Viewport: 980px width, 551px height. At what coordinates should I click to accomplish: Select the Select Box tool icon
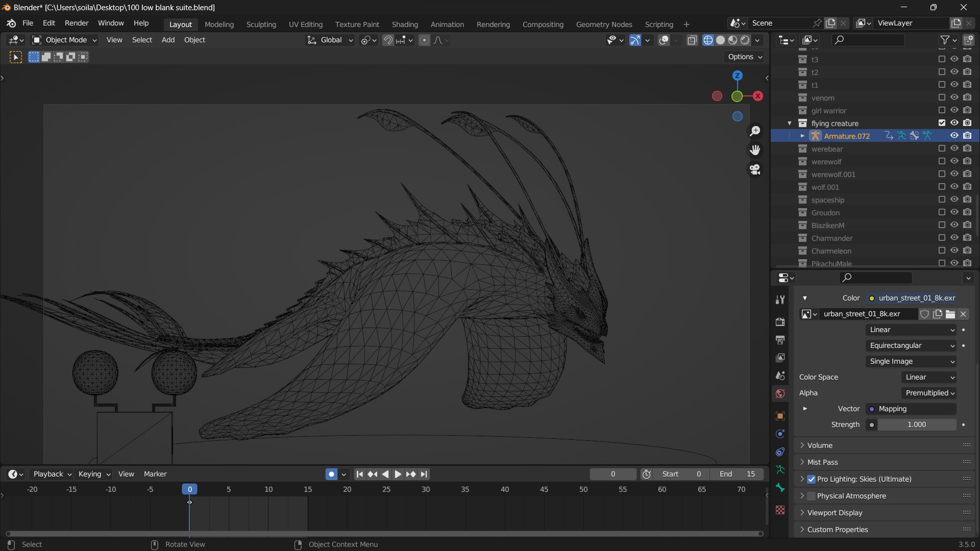click(16, 58)
